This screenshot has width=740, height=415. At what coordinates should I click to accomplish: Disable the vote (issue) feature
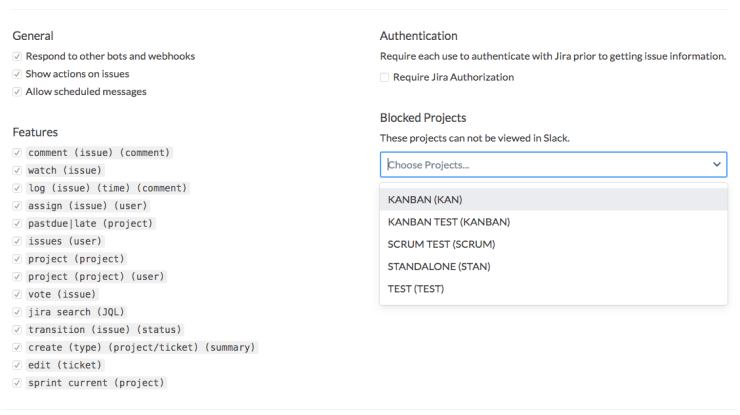17,294
